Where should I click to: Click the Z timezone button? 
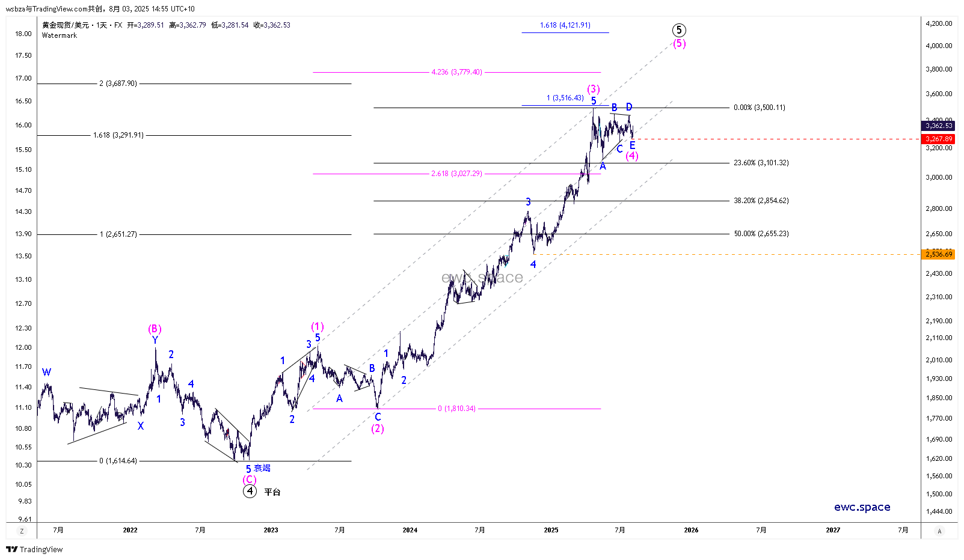point(22,531)
